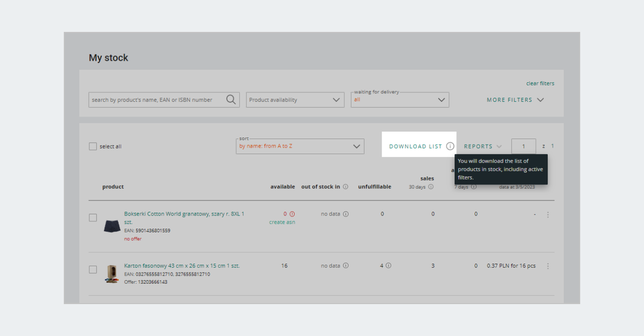Click available quantity 16 in Karton row
This screenshot has width=644, height=336.
[284, 266]
